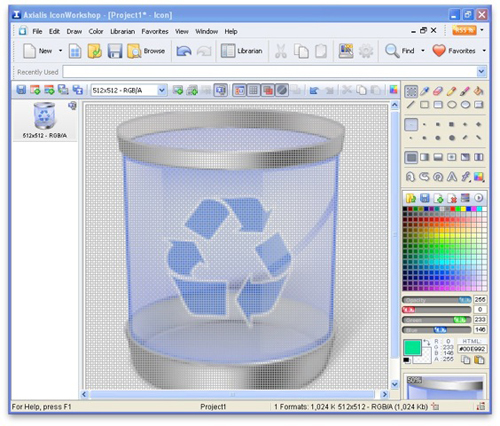Select the vertical gradient fill mode
This screenshot has height=426, width=500.
click(438, 157)
